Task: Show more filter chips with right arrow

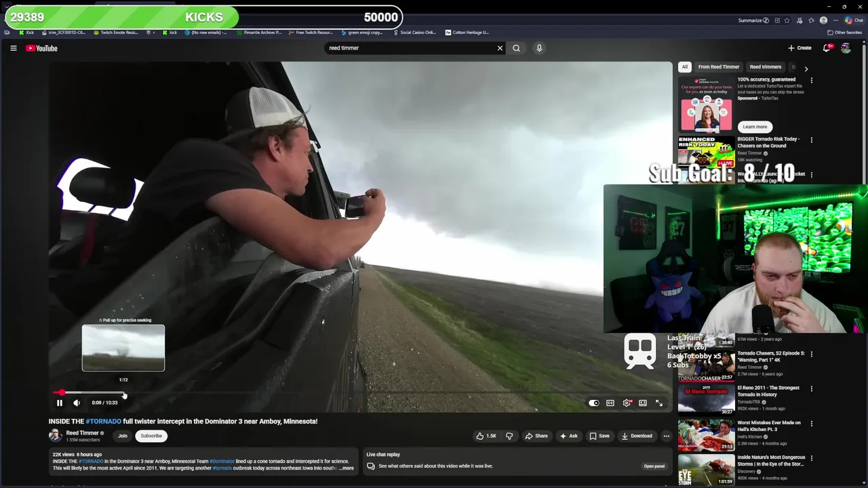Action: coord(806,68)
